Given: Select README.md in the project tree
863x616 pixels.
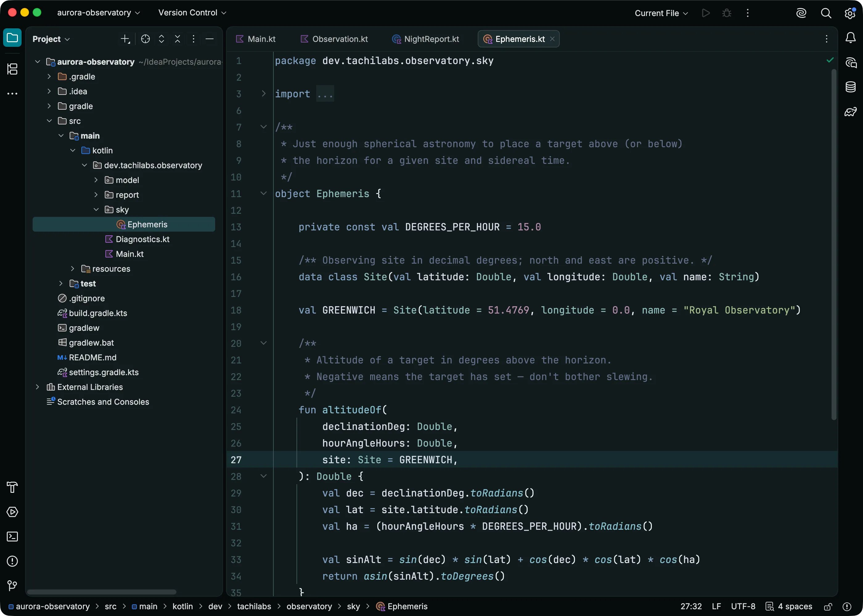Looking at the screenshot, I should pos(92,358).
